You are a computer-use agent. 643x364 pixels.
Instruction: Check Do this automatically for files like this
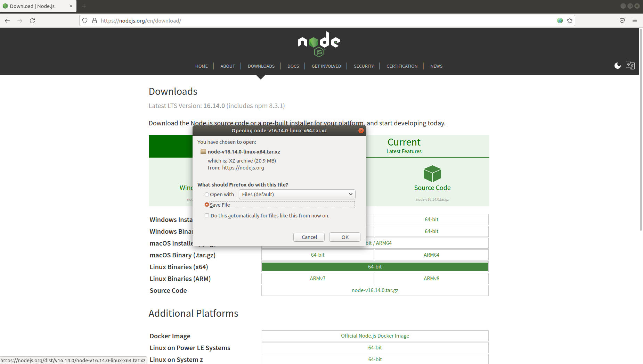[207, 215]
